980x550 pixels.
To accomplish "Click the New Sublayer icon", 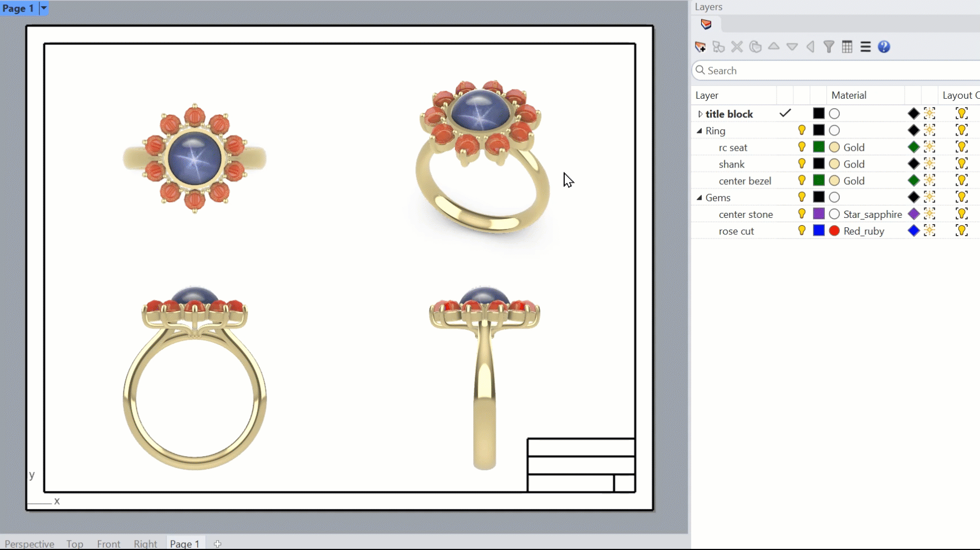I will coord(718,47).
